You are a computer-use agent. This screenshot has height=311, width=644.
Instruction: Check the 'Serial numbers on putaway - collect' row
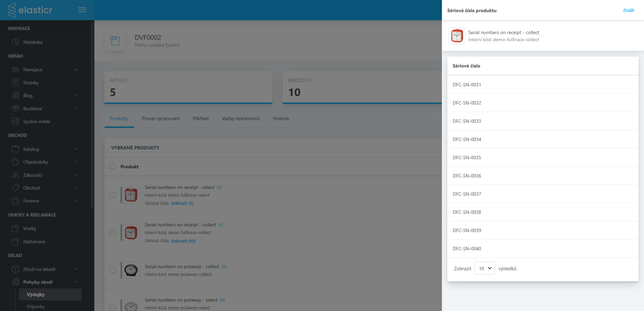pos(112,270)
